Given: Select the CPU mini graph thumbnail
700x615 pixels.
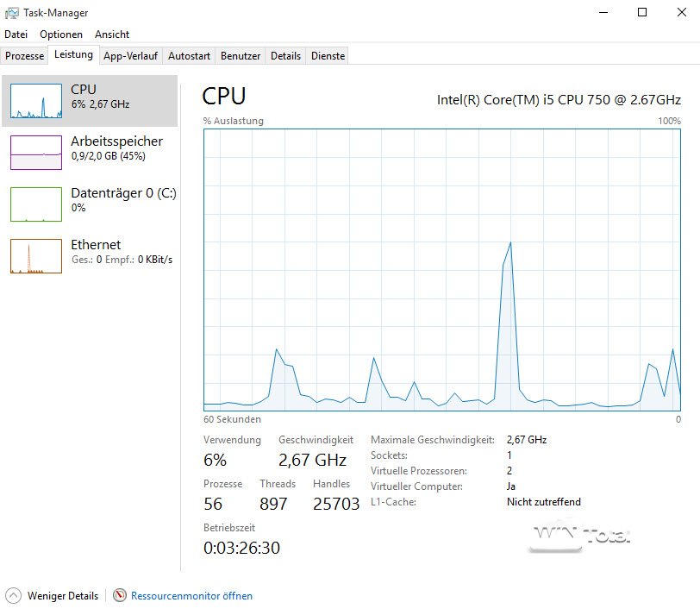Looking at the screenshot, I should pyautogui.click(x=36, y=101).
